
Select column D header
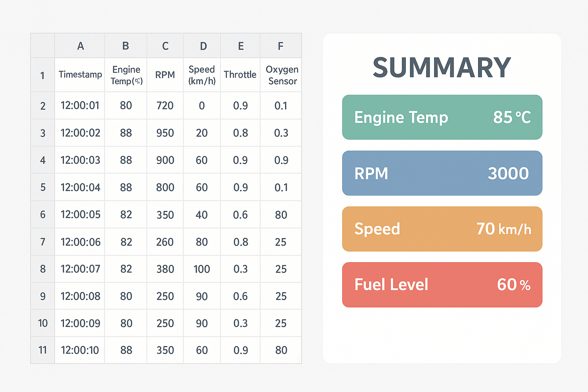pos(202,46)
